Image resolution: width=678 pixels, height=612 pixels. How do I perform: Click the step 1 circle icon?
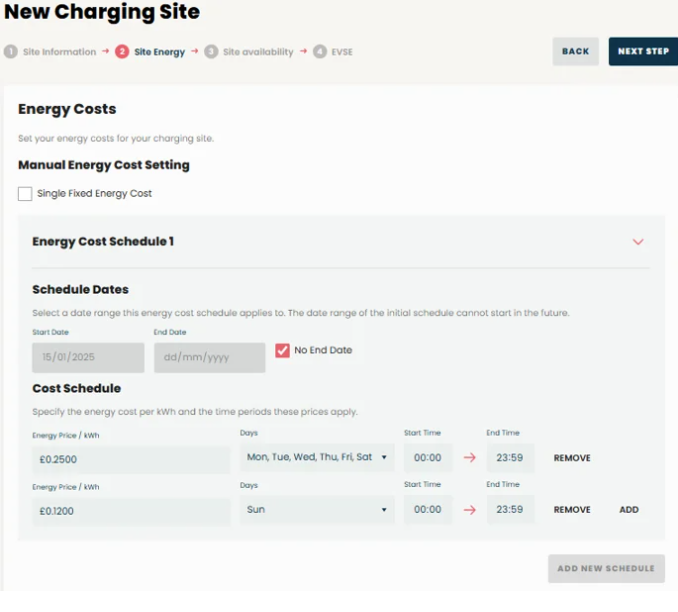point(11,52)
